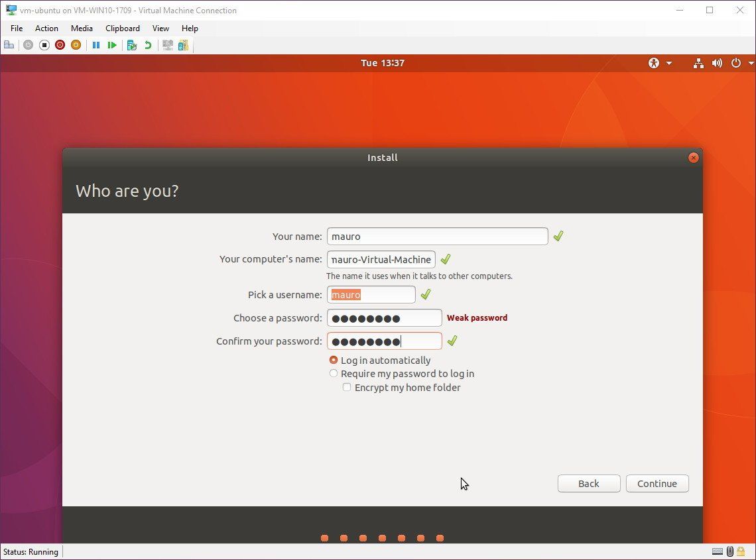Pause the virtual machine
The width and height of the screenshot is (756, 560).
click(x=96, y=45)
